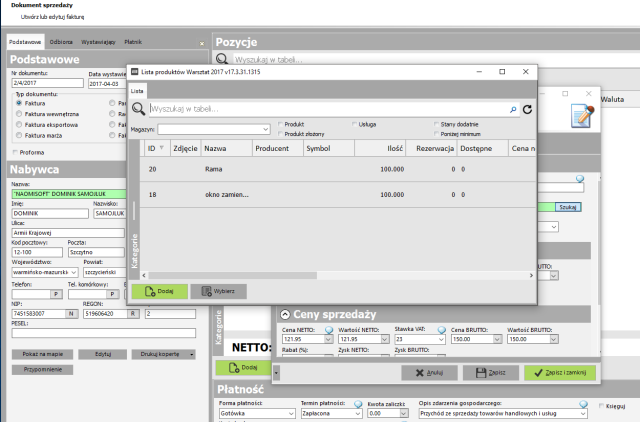Switch to the Wystawiający tab
Viewport: 640px width, 422px height.
click(x=98, y=42)
